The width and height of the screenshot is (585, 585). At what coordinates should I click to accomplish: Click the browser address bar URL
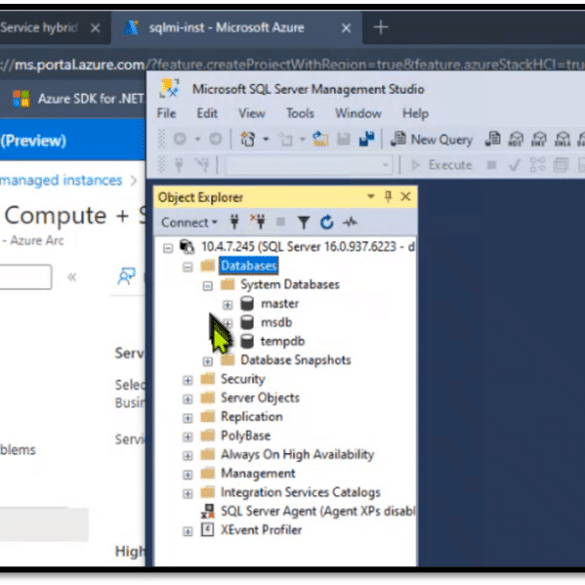[292, 65]
